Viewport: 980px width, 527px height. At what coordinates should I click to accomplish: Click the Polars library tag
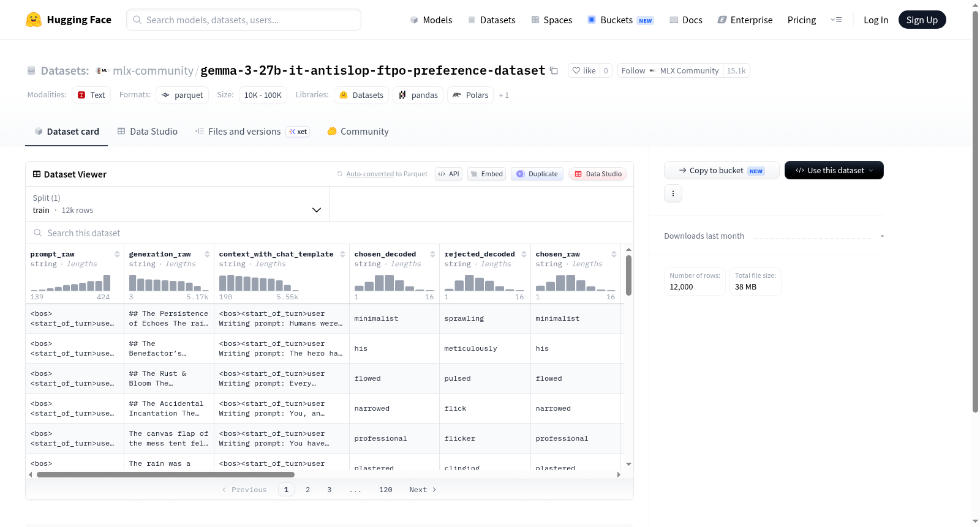(470, 95)
